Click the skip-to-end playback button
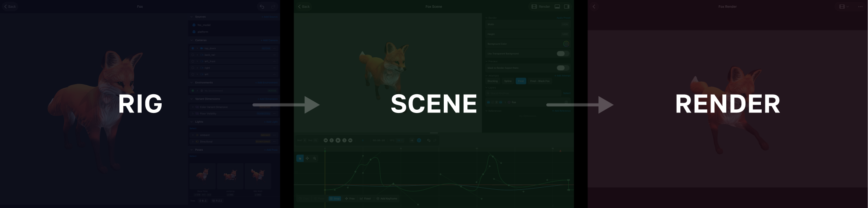Image resolution: width=868 pixels, height=208 pixels. click(x=351, y=140)
